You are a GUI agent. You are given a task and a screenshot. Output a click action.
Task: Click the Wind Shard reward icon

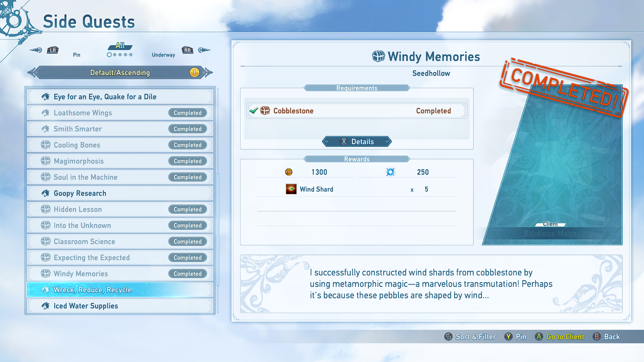coord(291,189)
